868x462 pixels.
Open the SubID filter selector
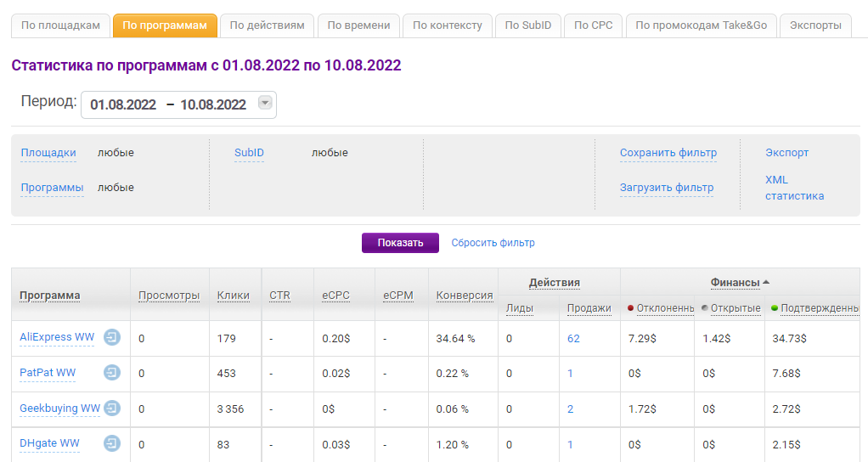point(249,153)
